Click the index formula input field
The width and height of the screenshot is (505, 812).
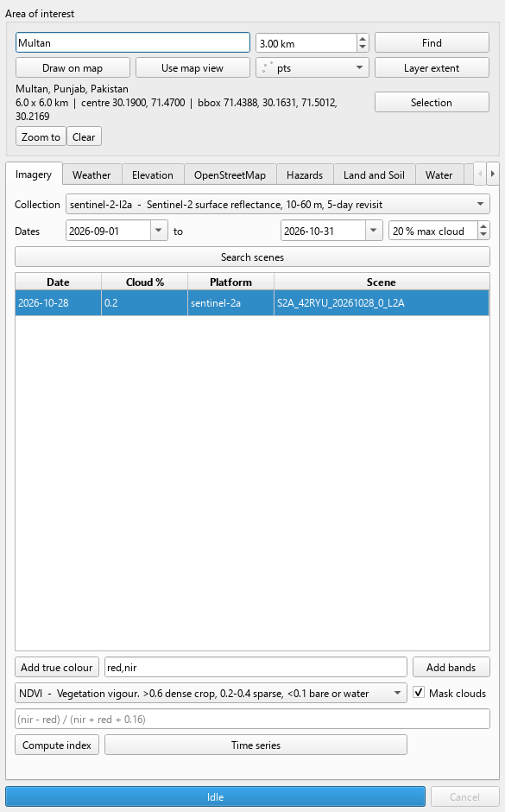click(x=252, y=720)
